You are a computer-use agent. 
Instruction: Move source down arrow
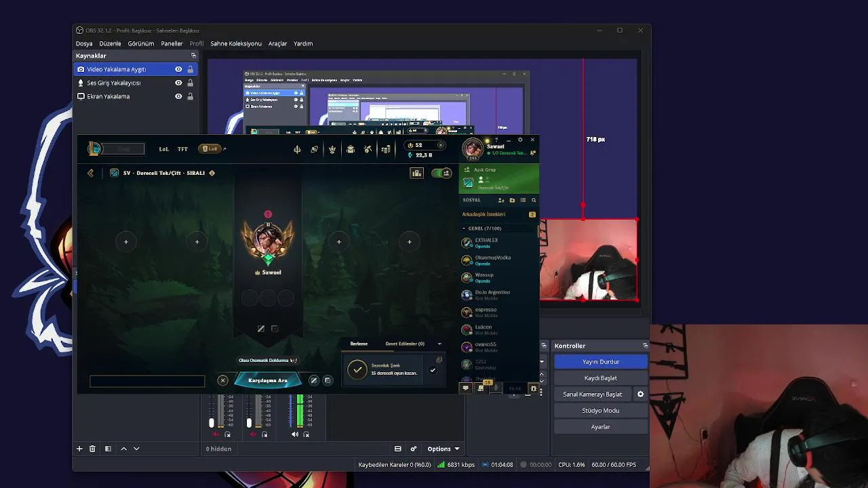136,449
